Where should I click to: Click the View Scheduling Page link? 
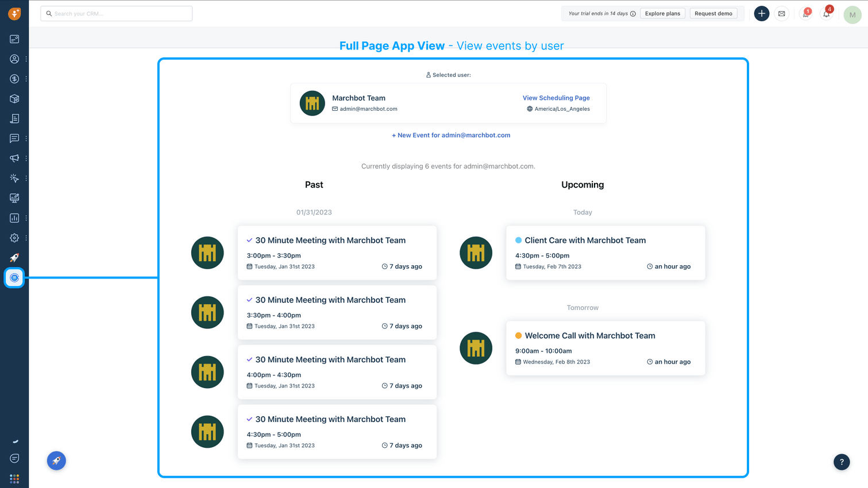tap(556, 98)
